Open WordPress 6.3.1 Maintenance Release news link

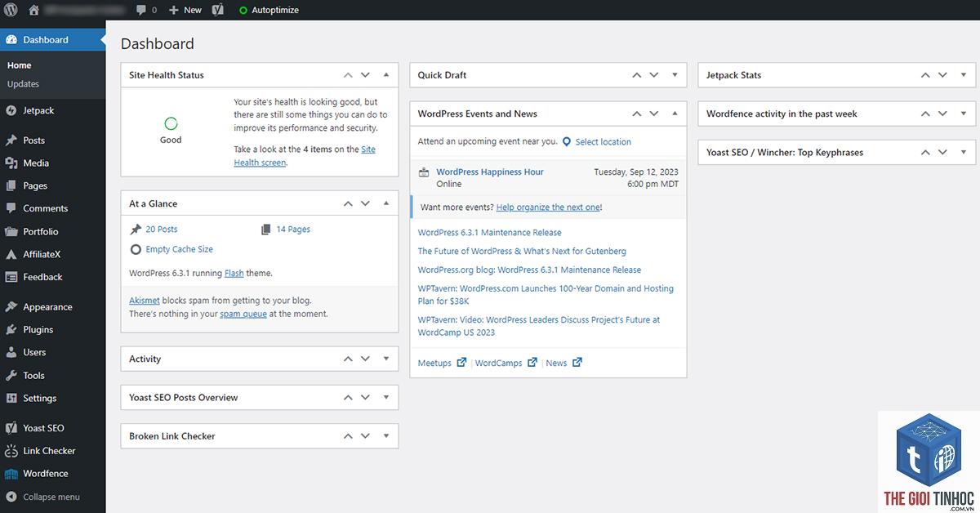490,233
